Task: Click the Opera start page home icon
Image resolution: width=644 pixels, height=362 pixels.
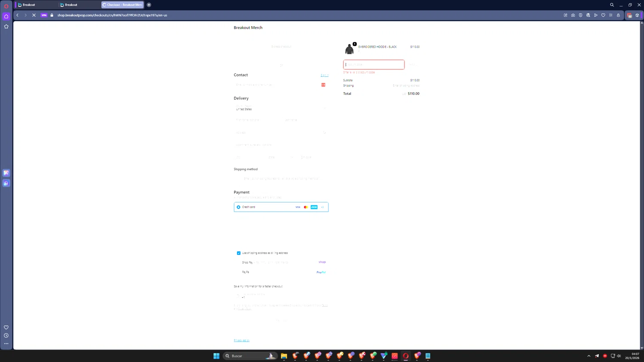Action: [6, 16]
